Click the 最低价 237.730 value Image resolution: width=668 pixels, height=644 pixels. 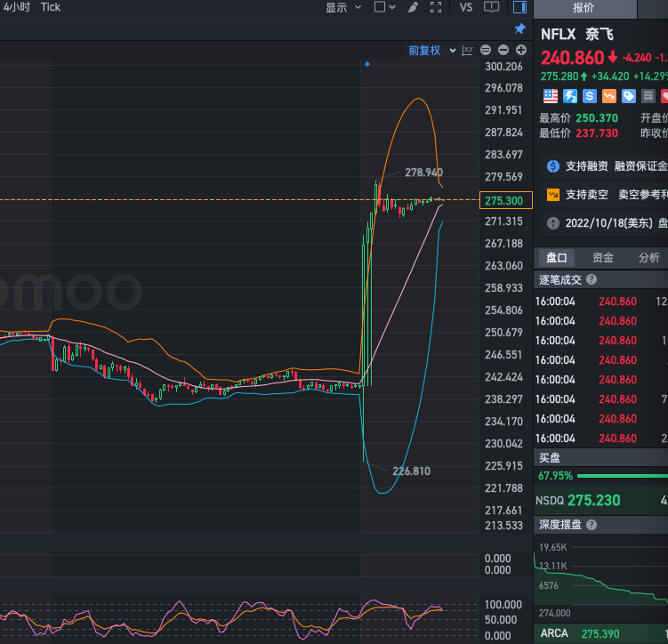[597, 133]
